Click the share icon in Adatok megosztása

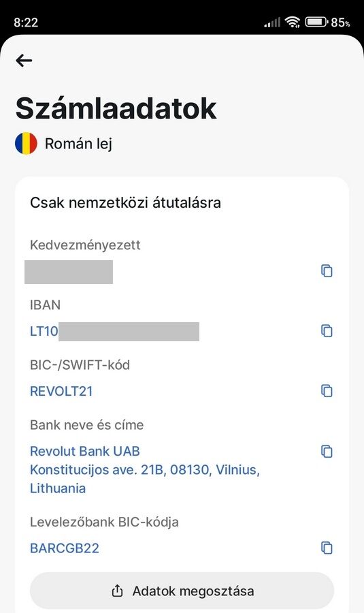click(117, 591)
